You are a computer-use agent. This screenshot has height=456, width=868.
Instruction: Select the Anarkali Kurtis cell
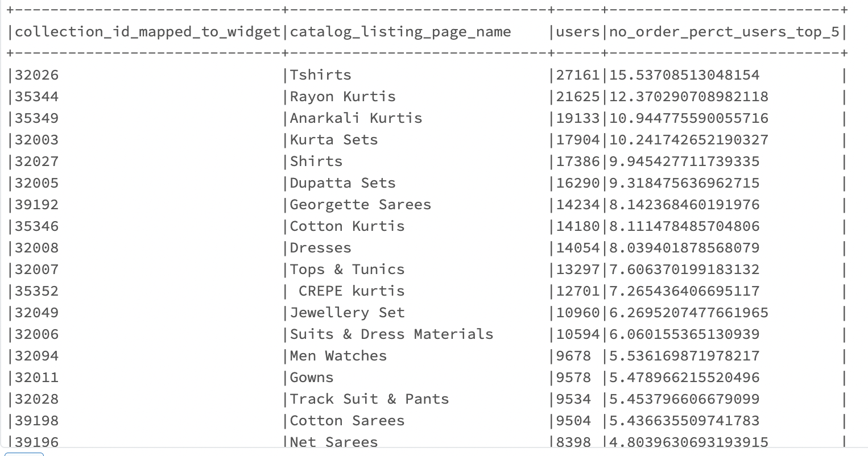pyautogui.click(x=356, y=118)
